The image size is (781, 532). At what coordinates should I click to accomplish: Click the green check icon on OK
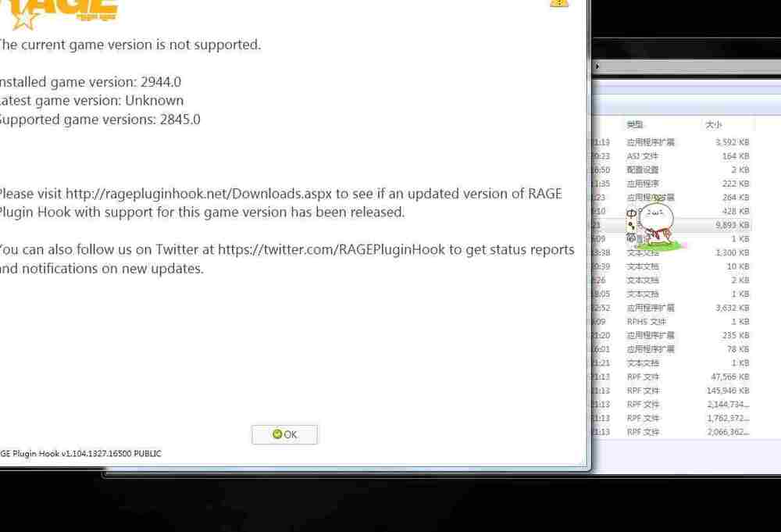click(x=276, y=434)
